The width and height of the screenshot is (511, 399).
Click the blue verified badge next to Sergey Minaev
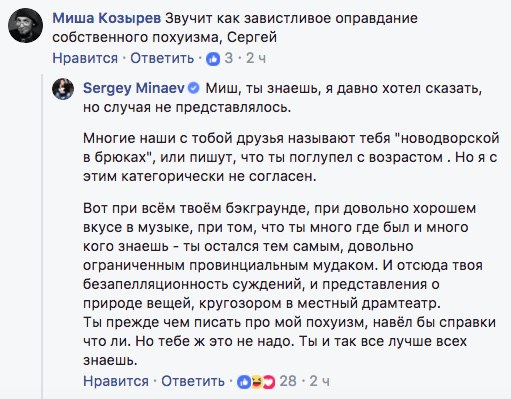coord(194,88)
